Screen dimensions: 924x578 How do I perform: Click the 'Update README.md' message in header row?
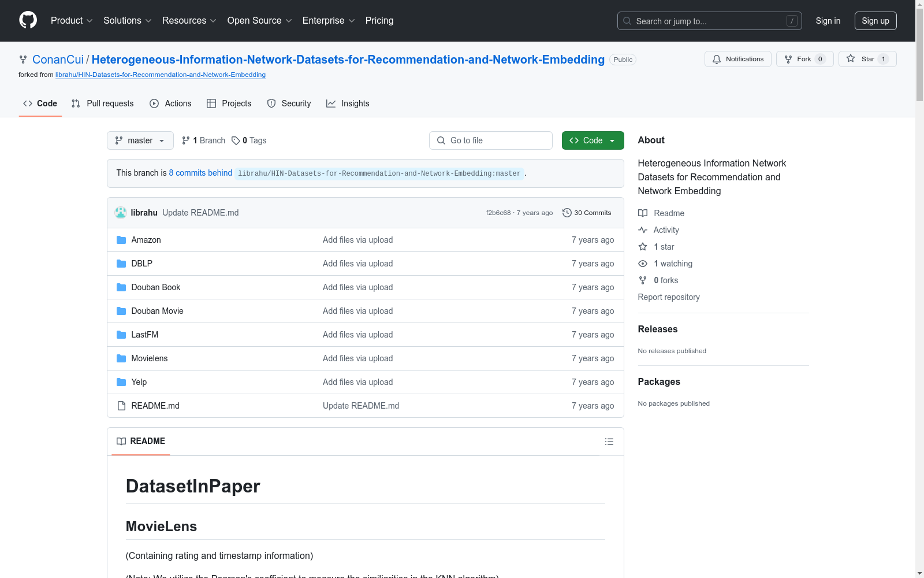(x=200, y=213)
